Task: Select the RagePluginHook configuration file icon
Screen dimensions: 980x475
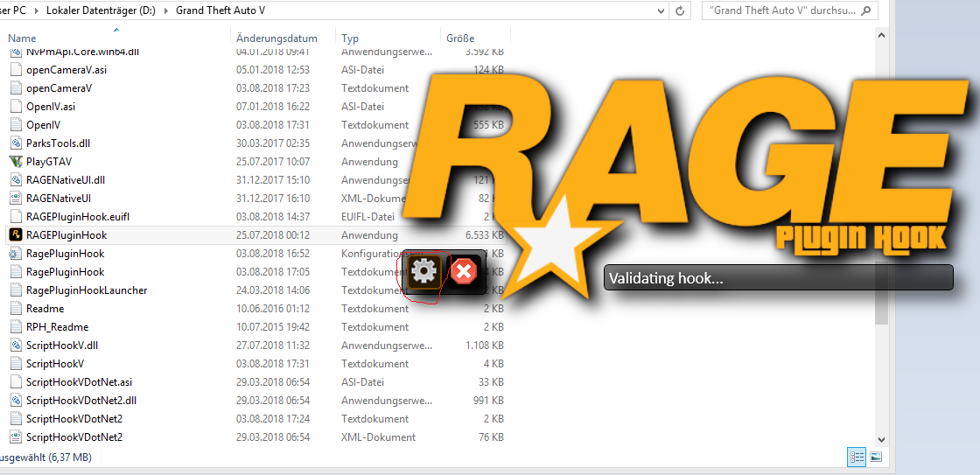Action: (x=17, y=253)
